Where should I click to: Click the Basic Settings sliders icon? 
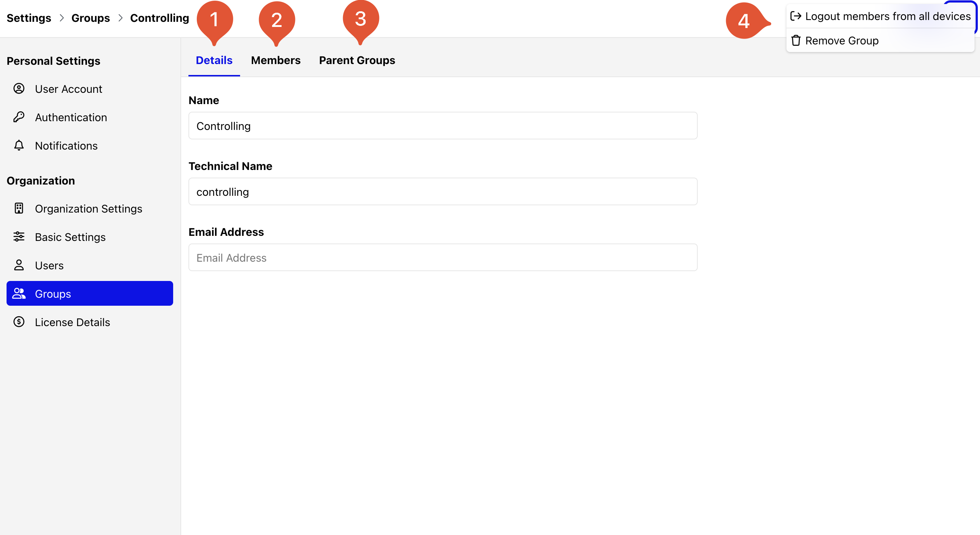(x=19, y=237)
